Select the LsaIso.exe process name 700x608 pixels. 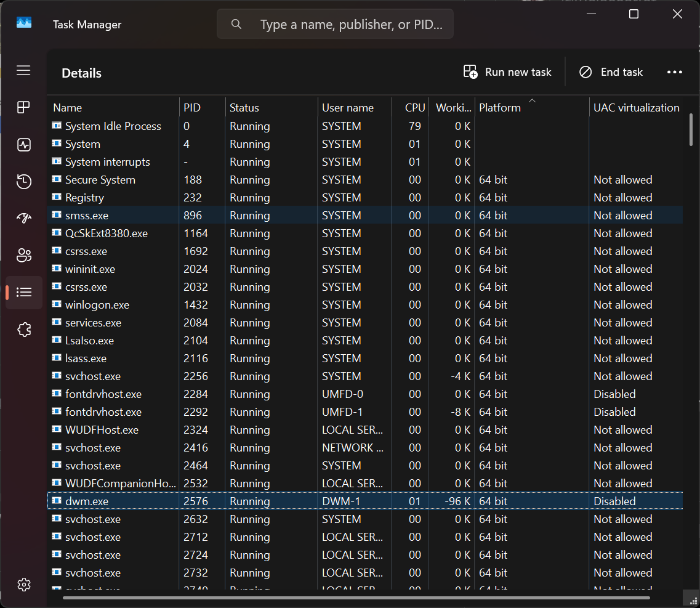(x=89, y=341)
